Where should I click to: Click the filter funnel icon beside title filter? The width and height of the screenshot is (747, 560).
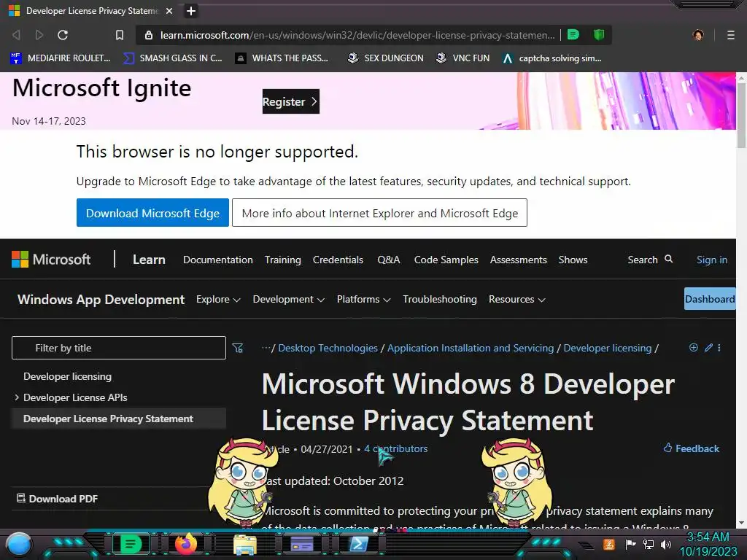coord(237,348)
